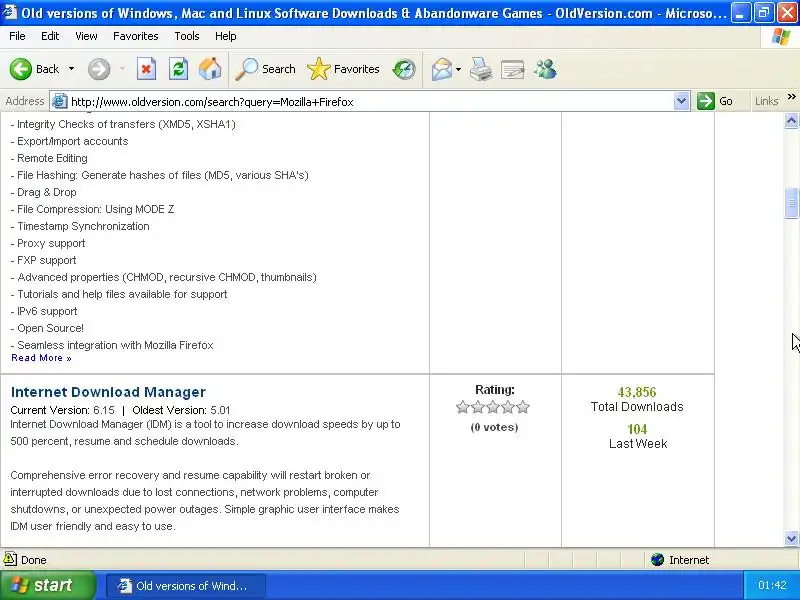
Task: Open the Edit menu
Action: pos(50,36)
